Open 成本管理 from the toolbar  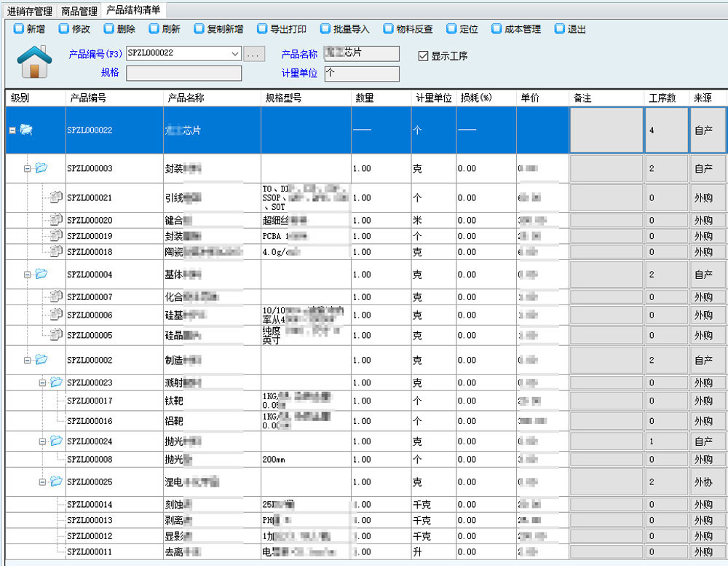point(516,29)
